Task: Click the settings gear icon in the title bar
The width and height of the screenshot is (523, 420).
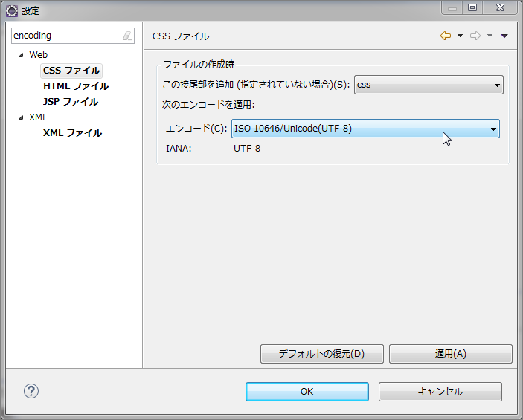Action: click(x=12, y=10)
